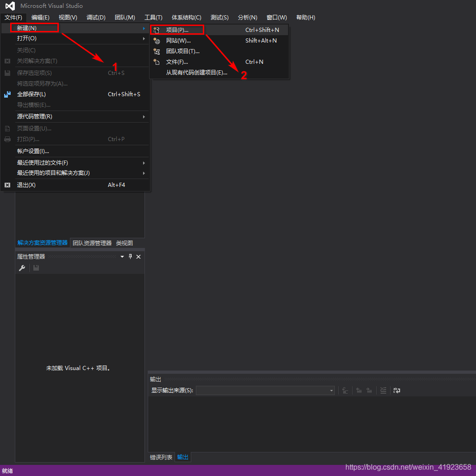Click the clear all output icon
This screenshot has width=476, height=476.
(x=383, y=390)
